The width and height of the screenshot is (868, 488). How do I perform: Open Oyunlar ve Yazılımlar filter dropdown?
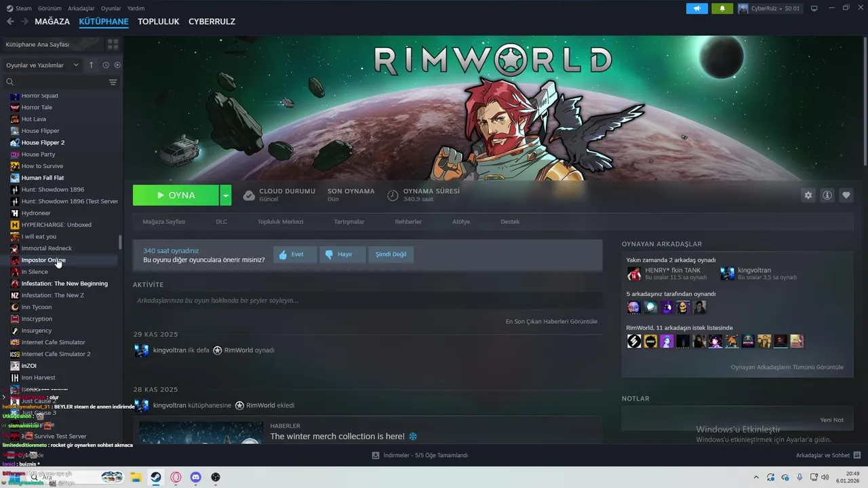tap(42, 65)
